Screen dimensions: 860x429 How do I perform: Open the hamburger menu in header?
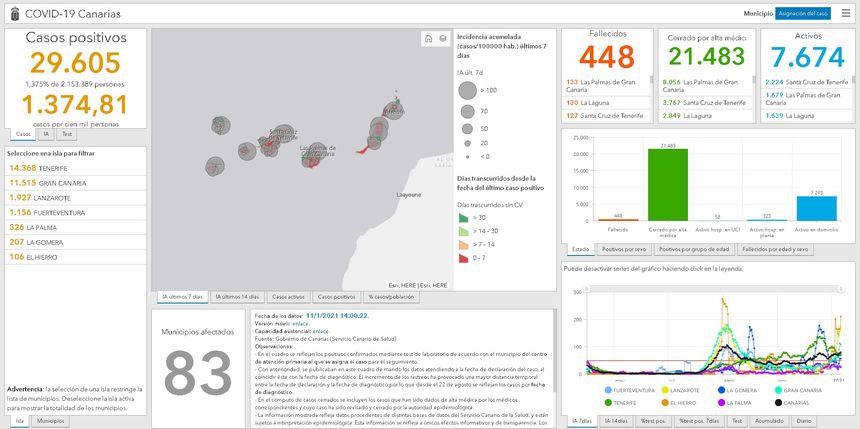(846, 13)
